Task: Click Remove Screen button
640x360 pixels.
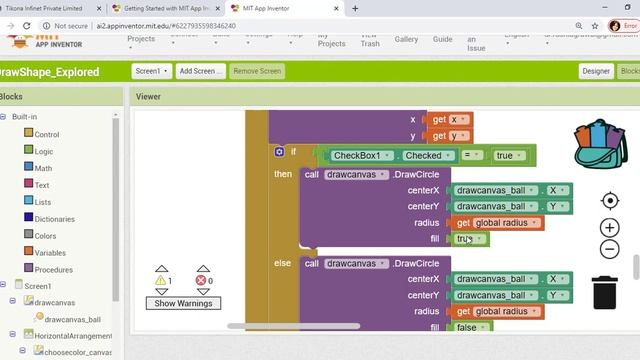Action: coord(257,71)
